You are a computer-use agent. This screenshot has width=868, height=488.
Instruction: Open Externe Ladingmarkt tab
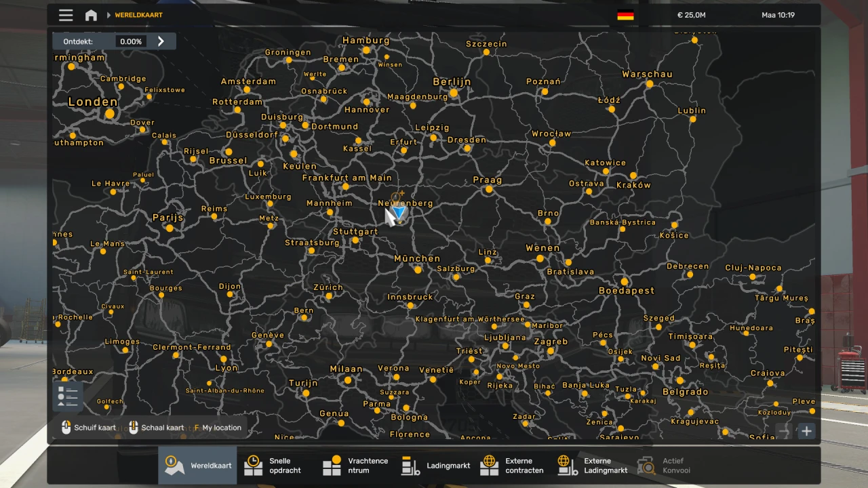[592, 466]
